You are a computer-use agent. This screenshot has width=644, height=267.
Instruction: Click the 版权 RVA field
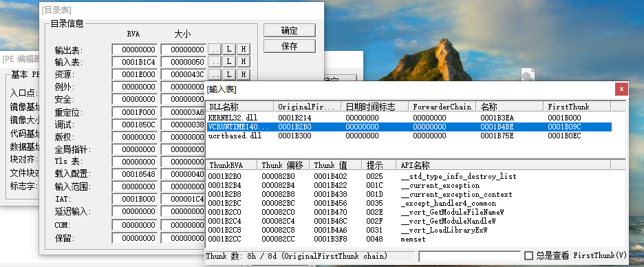click(x=135, y=137)
